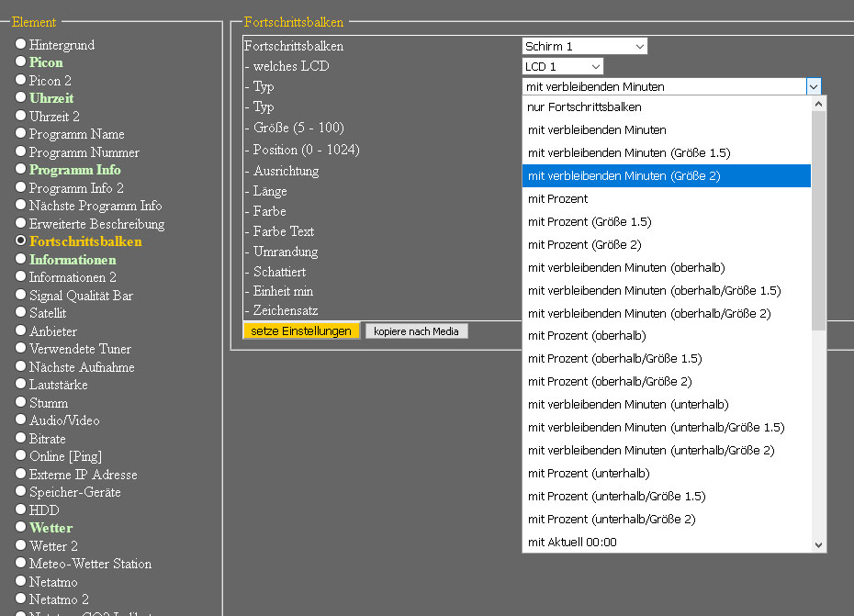Click the dropdown list scrollbar thumb

[x=818, y=220]
